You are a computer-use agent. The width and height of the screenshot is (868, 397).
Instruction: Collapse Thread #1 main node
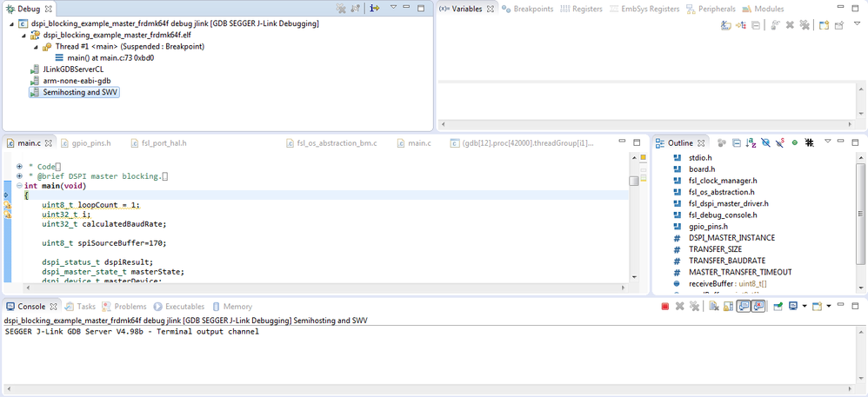(x=36, y=47)
